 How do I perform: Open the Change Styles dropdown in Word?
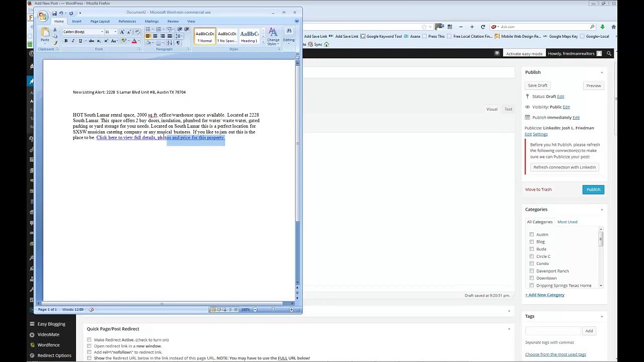click(x=273, y=37)
